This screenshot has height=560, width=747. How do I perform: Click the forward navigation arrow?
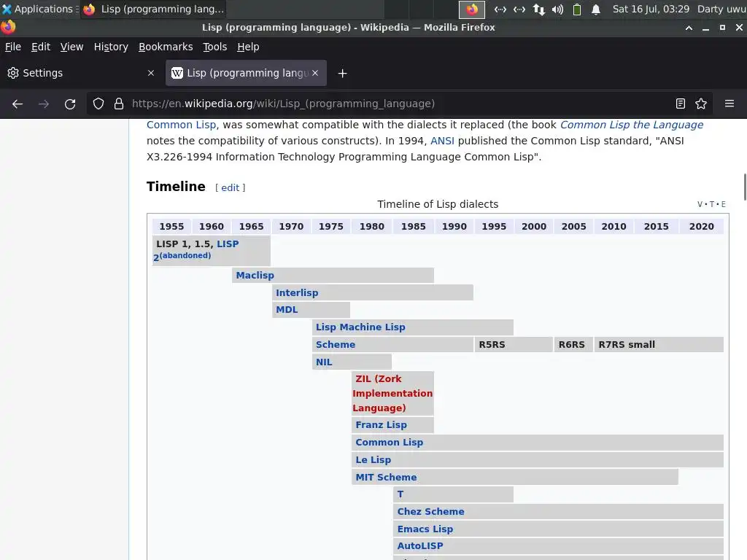coord(43,104)
